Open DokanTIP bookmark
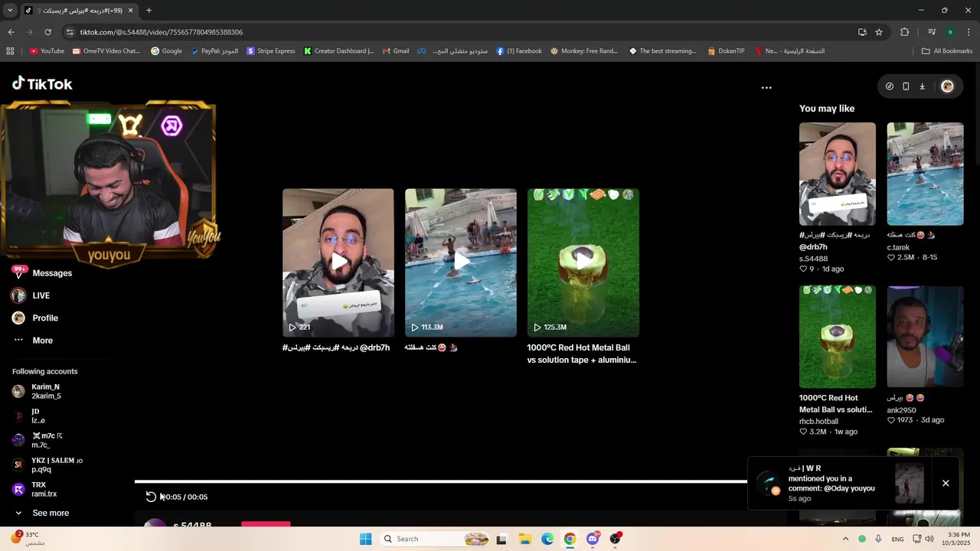 pos(726,51)
